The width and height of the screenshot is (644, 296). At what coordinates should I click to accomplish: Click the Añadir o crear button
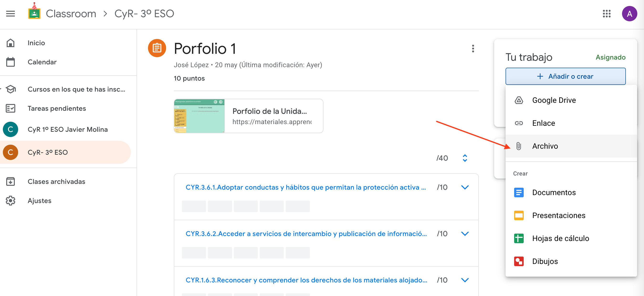[x=565, y=76]
